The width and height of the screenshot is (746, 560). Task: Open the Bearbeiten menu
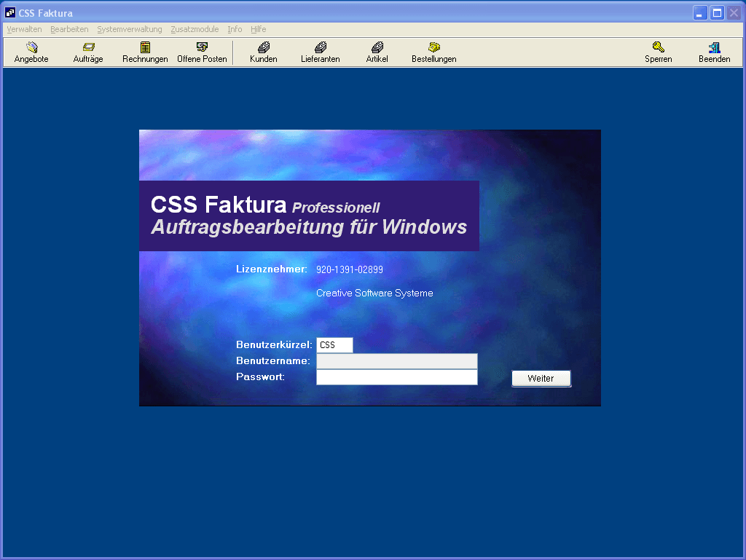point(69,29)
